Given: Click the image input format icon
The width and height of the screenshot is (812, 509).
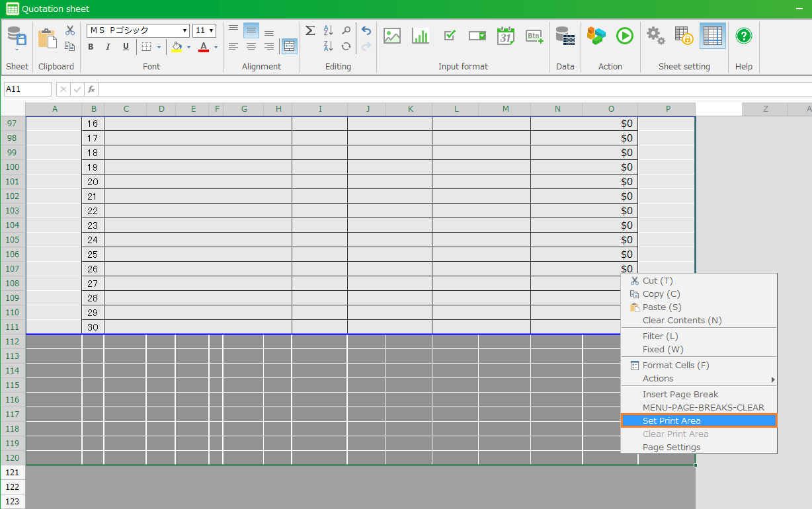Looking at the screenshot, I should tap(392, 36).
